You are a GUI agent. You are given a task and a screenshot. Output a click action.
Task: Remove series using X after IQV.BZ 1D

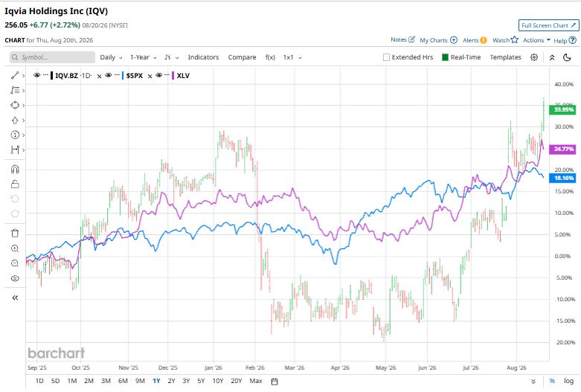point(99,76)
